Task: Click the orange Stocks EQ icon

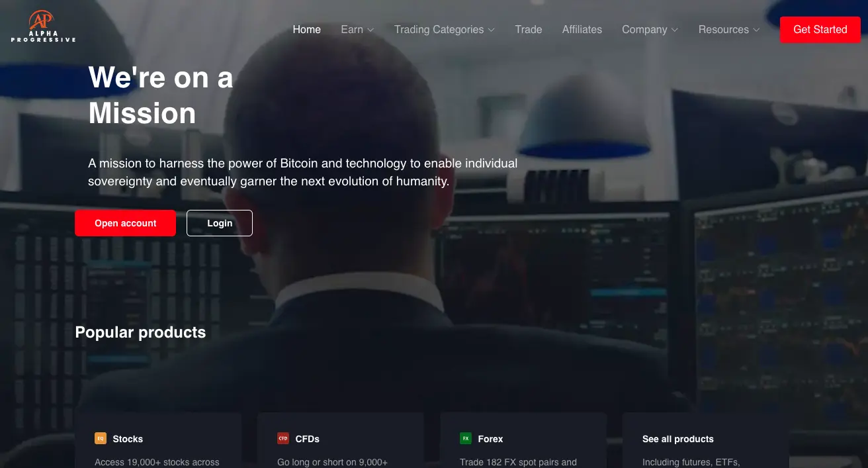Action: [101, 438]
